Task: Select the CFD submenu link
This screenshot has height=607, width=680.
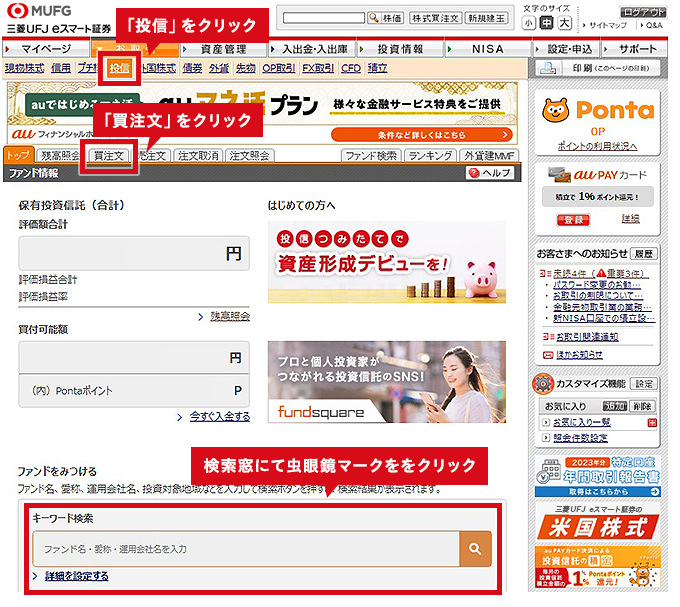Action: pyautogui.click(x=351, y=68)
